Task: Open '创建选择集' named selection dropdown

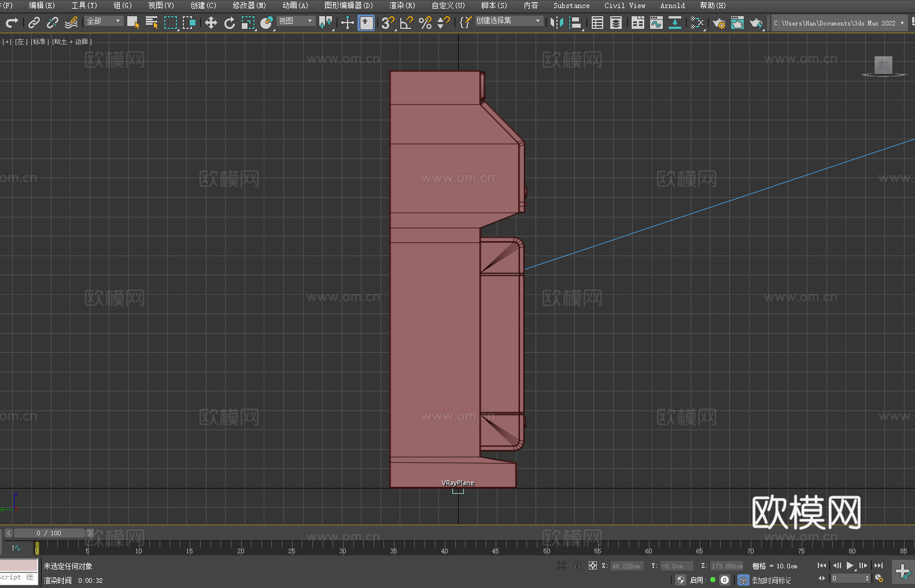Action: [x=509, y=21]
